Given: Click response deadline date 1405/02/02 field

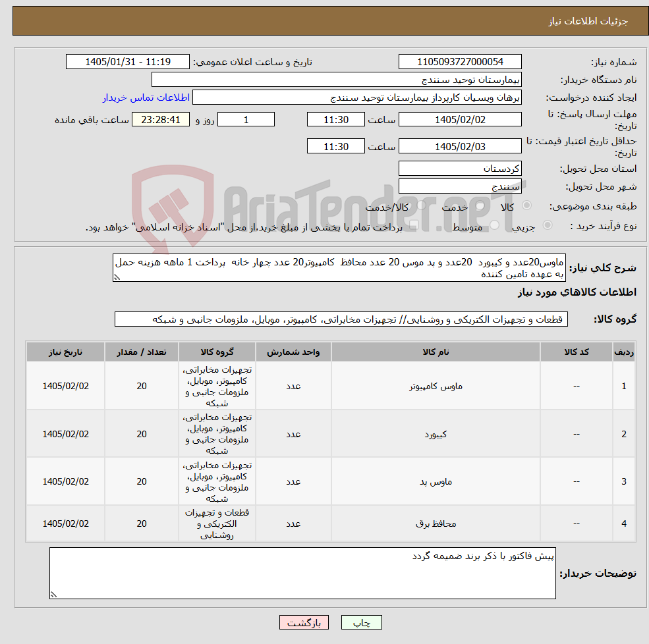Looking at the screenshot, I should [x=460, y=120].
